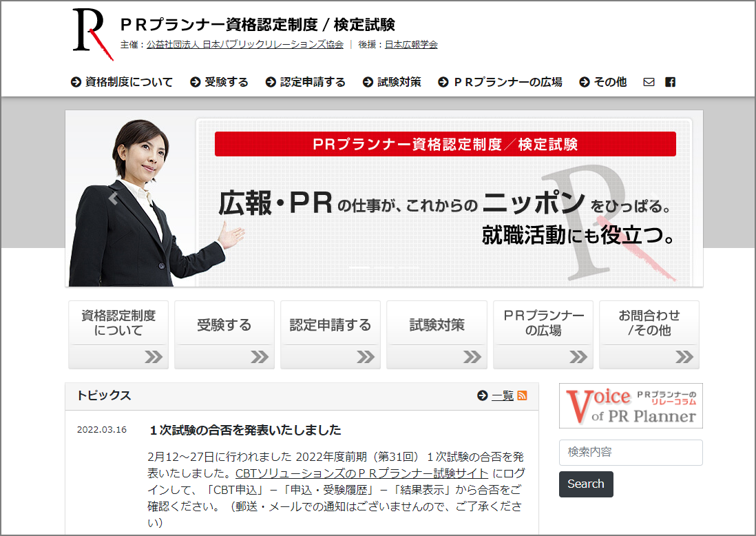The width and height of the screenshot is (756, 536).
Task: Open the 試験対策 card button
Action: pyautogui.click(x=437, y=335)
